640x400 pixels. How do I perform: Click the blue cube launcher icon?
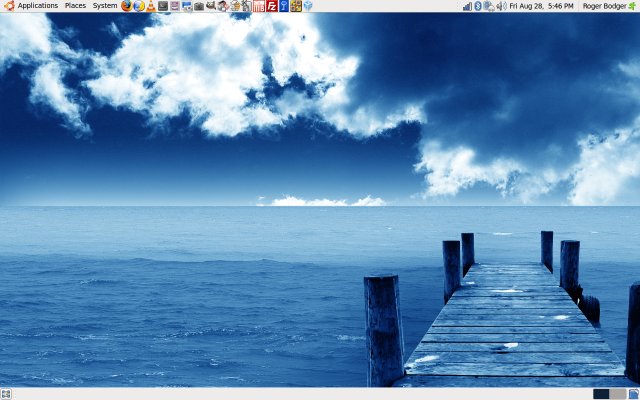pos(308,6)
